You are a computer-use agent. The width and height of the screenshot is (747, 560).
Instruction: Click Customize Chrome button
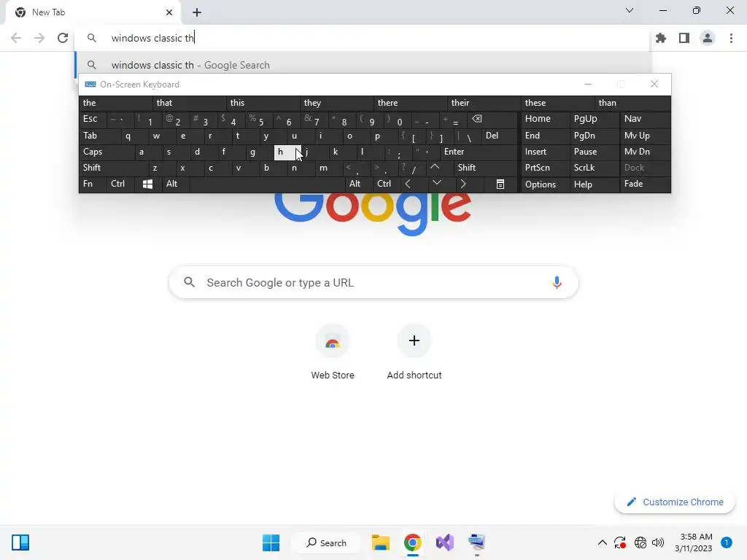coord(675,502)
